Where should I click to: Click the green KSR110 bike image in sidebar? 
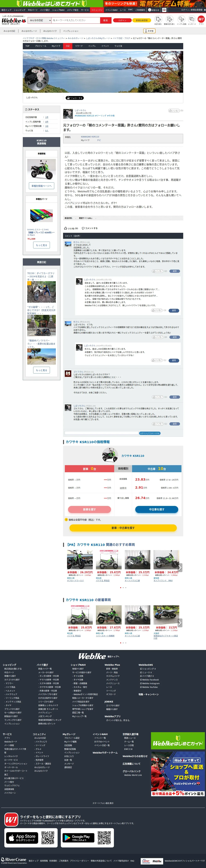41,169
